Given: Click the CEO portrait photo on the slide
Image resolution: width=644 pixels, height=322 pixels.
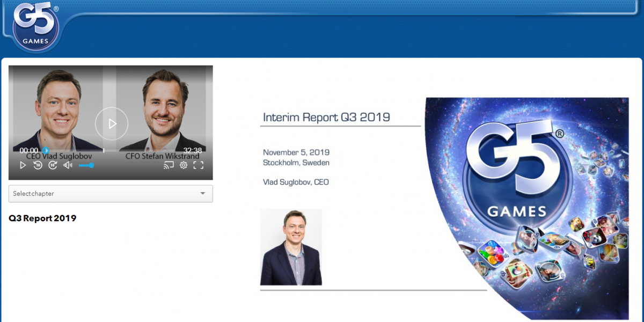Looking at the screenshot, I should pyautogui.click(x=291, y=247).
